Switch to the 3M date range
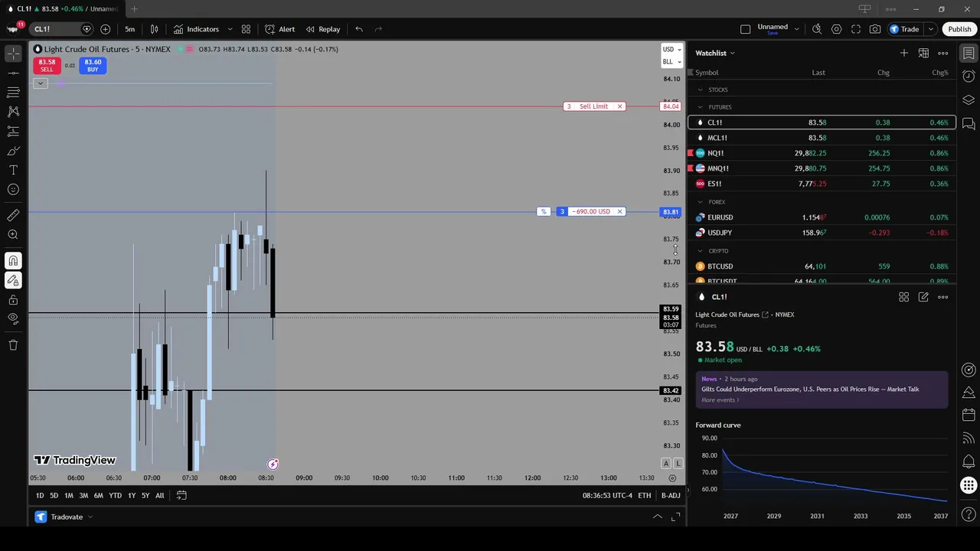The image size is (980, 551). pyautogui.click(x=83, y=496)
